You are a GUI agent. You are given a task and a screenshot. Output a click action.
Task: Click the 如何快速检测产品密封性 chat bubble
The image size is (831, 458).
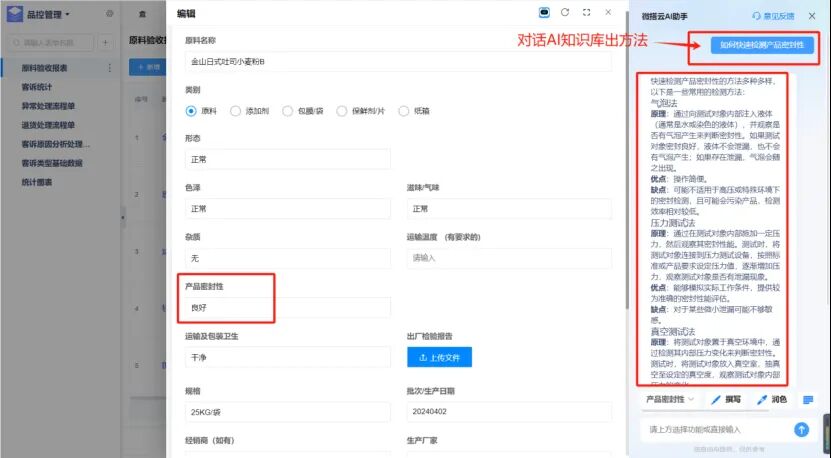[x=762, y=45]
